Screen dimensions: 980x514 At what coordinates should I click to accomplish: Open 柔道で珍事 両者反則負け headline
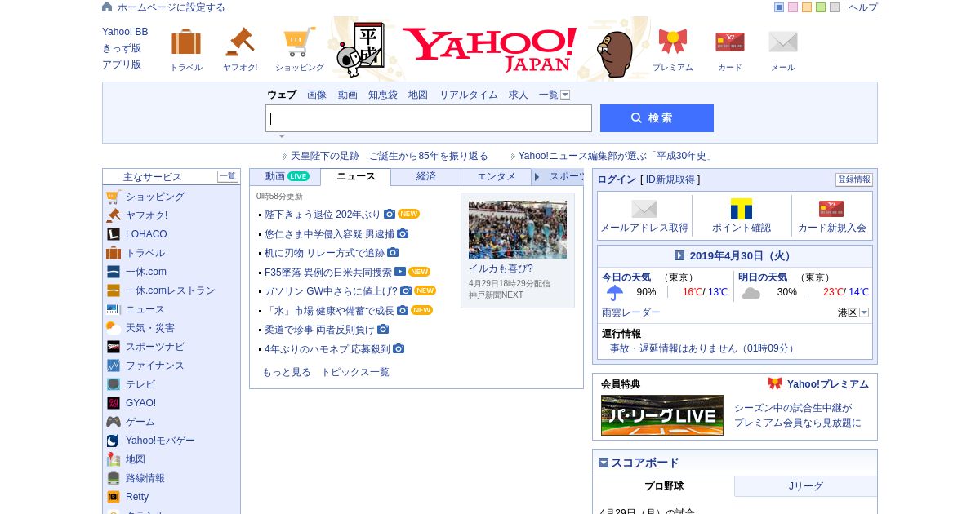point(319,330)
